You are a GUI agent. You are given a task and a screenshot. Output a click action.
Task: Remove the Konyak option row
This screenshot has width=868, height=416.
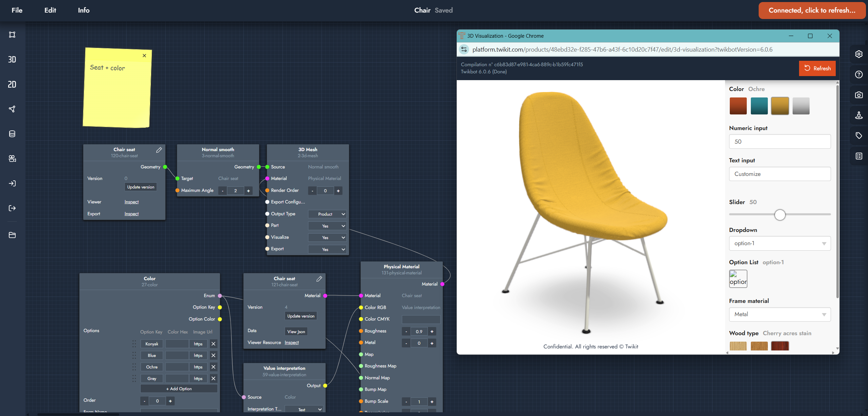[x=213, y=344]
